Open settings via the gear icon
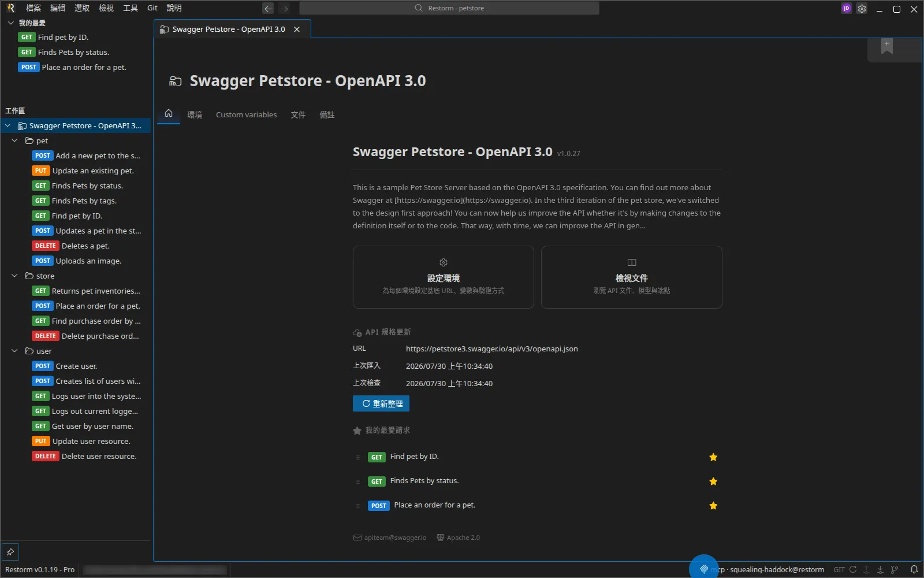Image resolution: width=924 pixels, height=578 pixels. [x=862, y=8]
